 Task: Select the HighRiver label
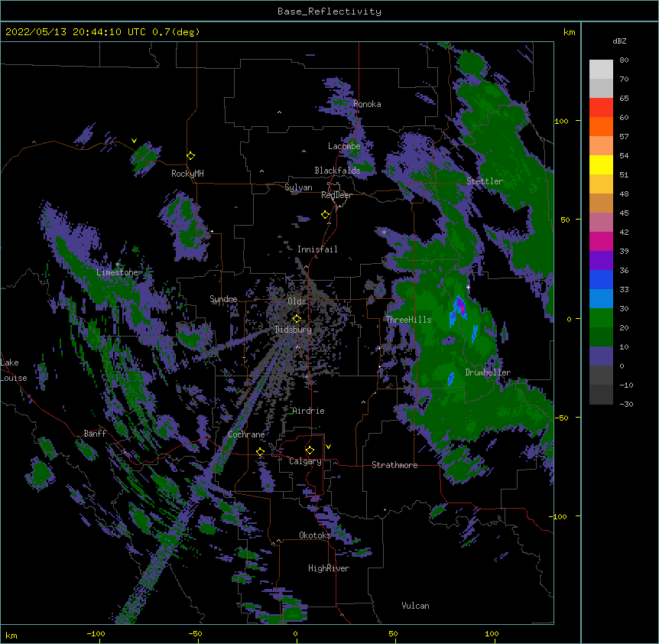tap(329, 568)
